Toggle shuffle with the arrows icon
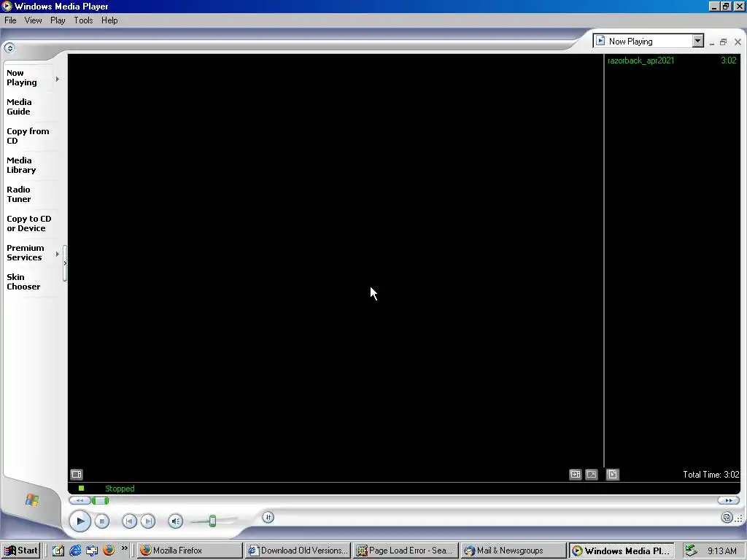Viewport: 747px width, 560px height. click(268, 518)
